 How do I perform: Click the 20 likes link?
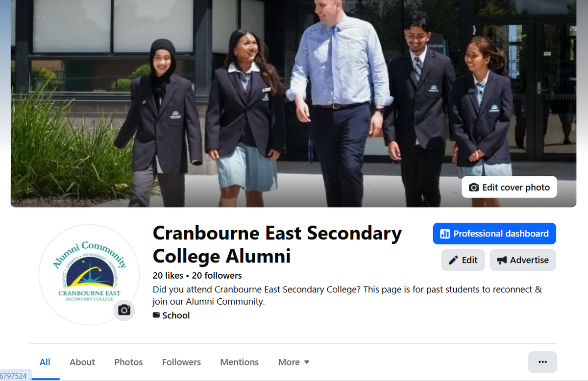[168, 275]
